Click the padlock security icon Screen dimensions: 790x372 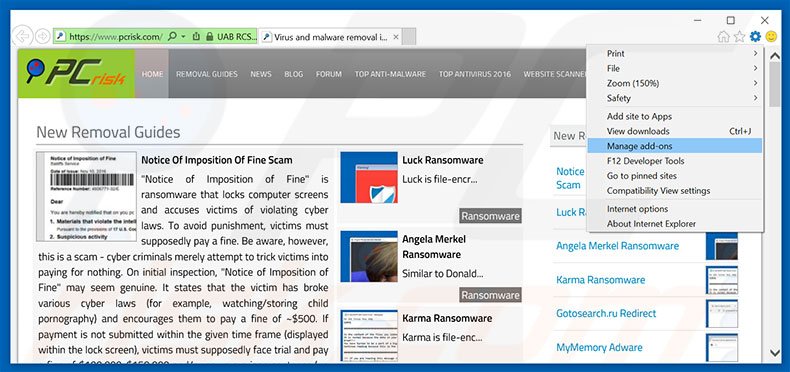tap(210, 37)
